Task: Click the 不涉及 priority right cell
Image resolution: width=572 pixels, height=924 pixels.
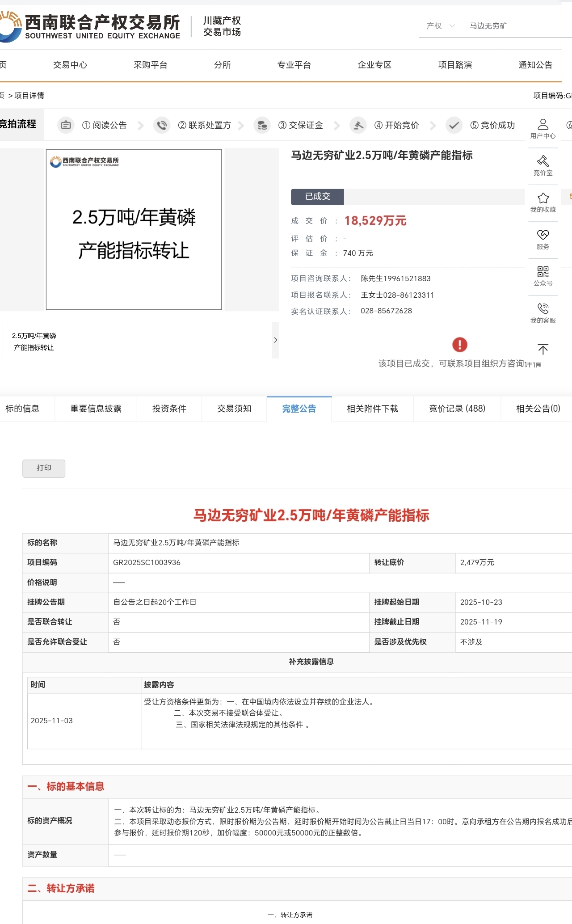Action: [513, 642]
